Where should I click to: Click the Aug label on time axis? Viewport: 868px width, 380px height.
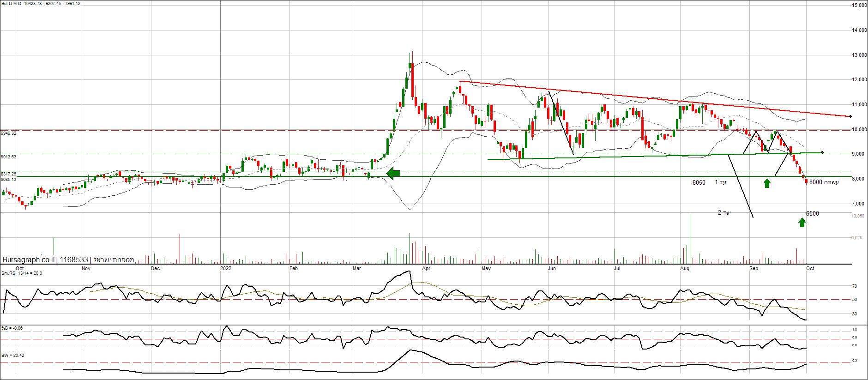685,268
